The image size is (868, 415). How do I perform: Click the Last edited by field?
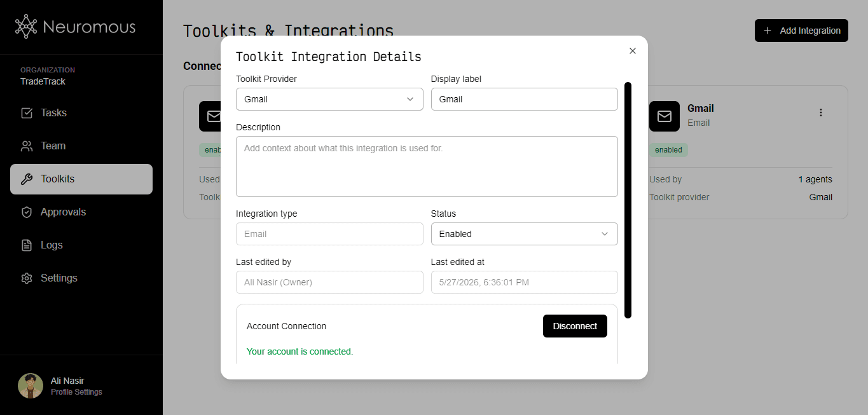[329, 282]
